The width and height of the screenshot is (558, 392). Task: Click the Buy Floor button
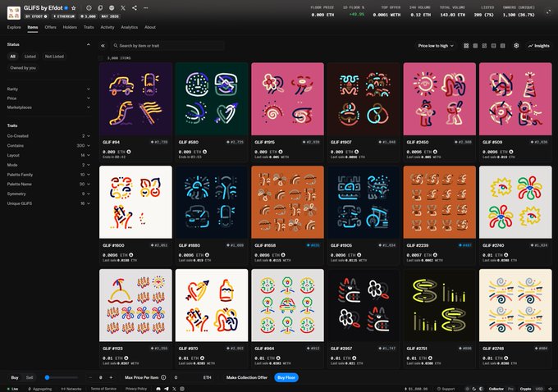click(286, 377)
